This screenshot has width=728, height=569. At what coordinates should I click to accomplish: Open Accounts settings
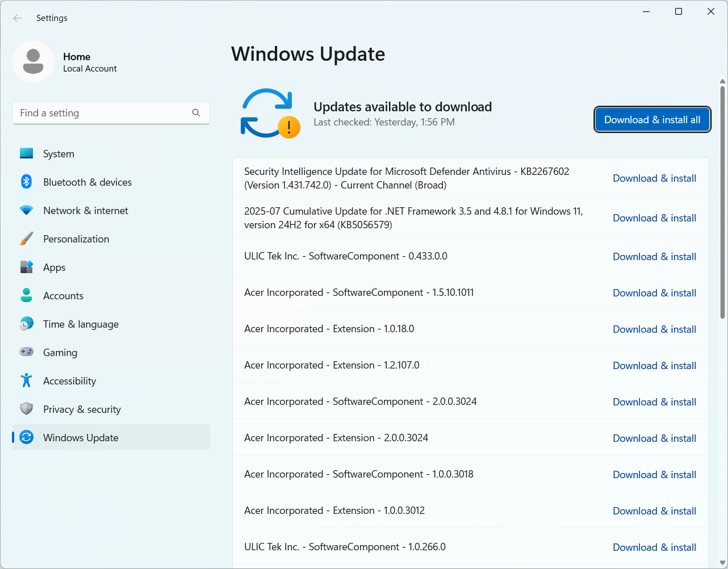[111, 295]
